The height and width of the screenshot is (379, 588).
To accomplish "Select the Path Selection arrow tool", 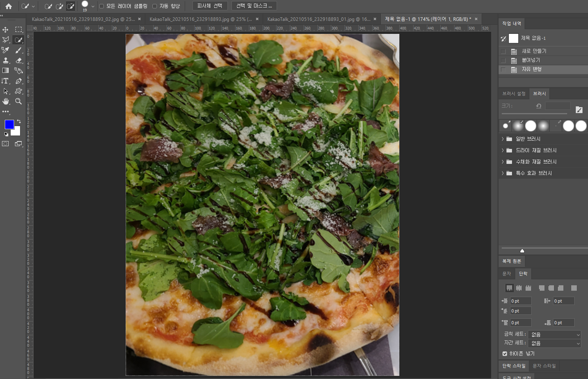I will point(6,91).
